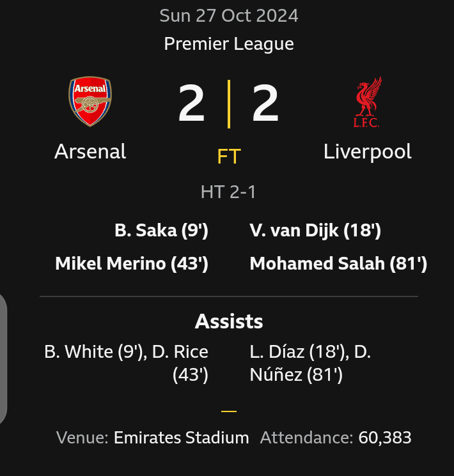
Task: Click the match date Sun 27 Oct 2024
Action: coord(229,15)
